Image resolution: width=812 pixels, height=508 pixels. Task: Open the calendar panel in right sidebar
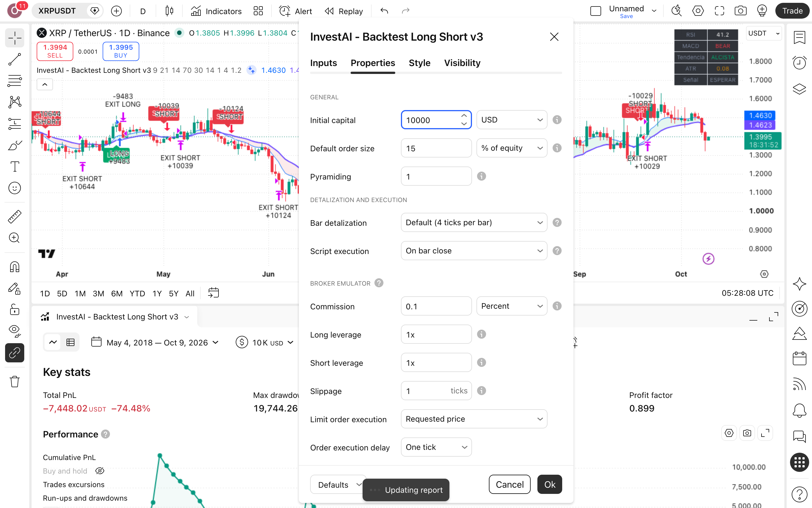[x=799, y=358]
